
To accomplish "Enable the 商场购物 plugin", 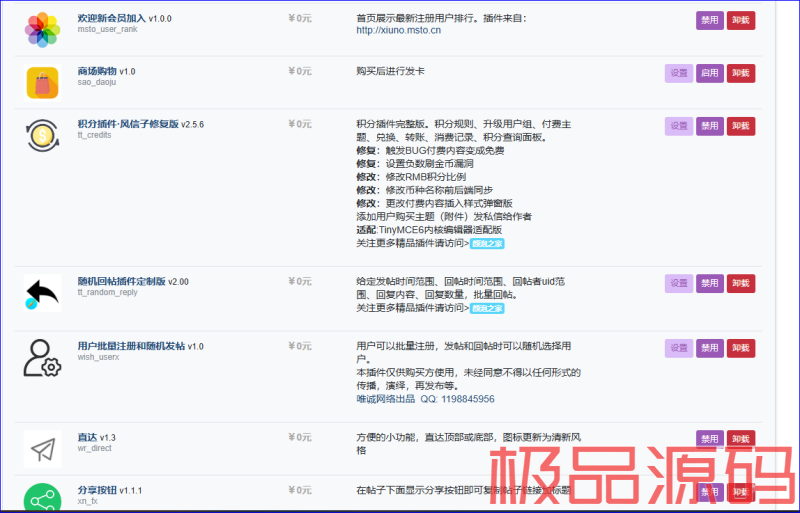I will coord(710,73).
